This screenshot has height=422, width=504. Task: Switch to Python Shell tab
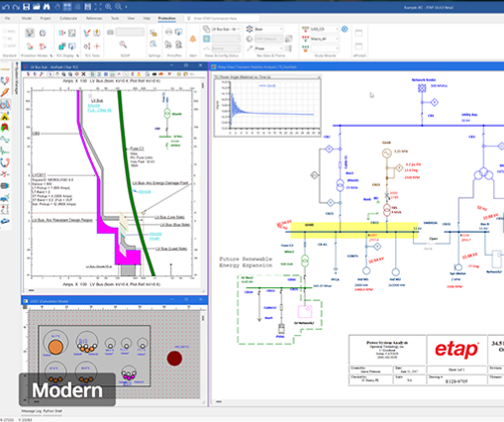[x=52, y=411]
